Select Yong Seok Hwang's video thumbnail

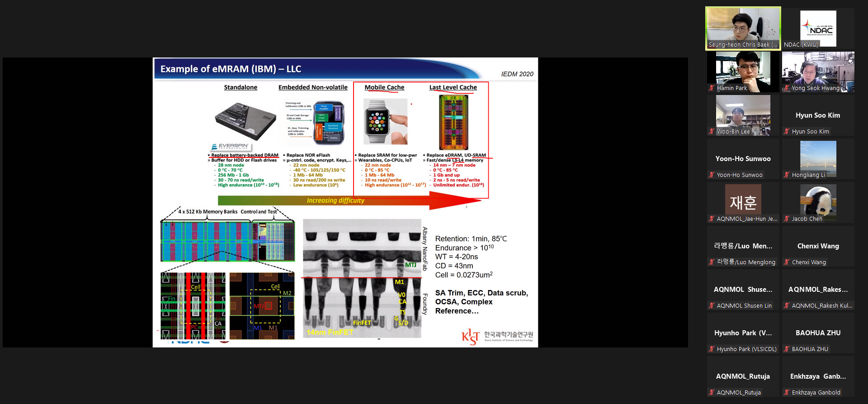(x=818, y=71)
